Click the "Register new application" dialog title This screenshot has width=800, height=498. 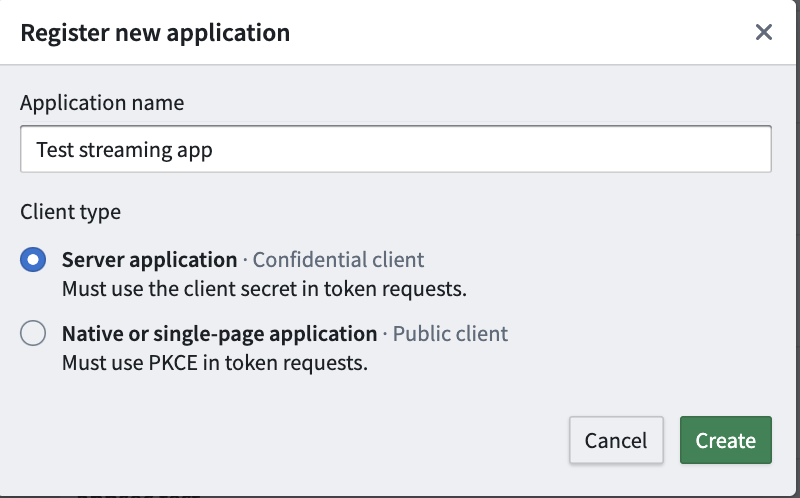[x=155, y=32]
